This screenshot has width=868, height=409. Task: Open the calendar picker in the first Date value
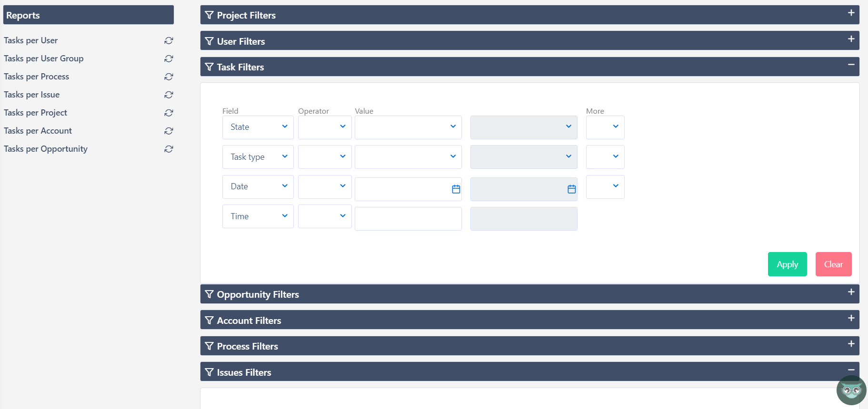456,189
